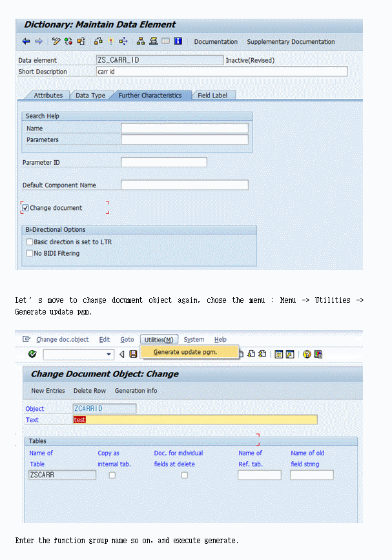
Task: Click the Customize Local Layout icon
Action: coord(318,355)
